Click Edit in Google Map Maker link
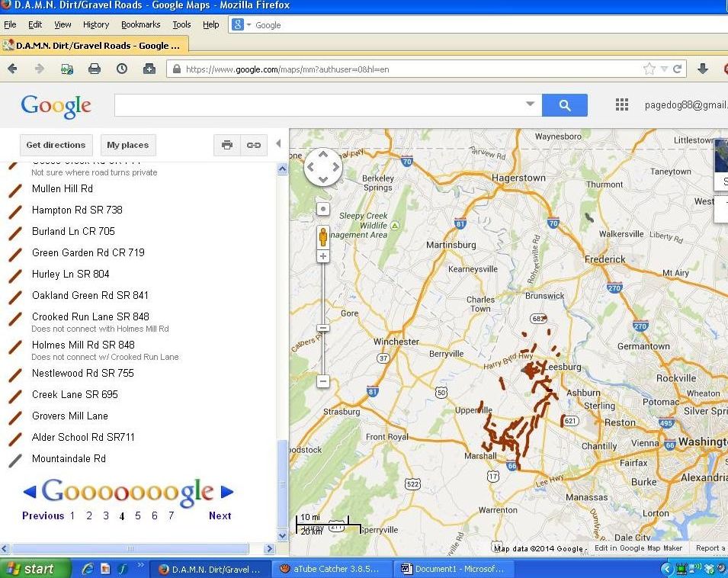This screenshot has width=728, height=578. pos(638,548)
